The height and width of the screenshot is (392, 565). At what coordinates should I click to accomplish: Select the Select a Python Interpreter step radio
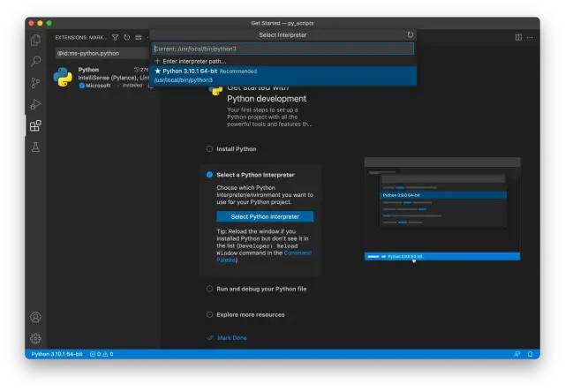tap(209, 175)
